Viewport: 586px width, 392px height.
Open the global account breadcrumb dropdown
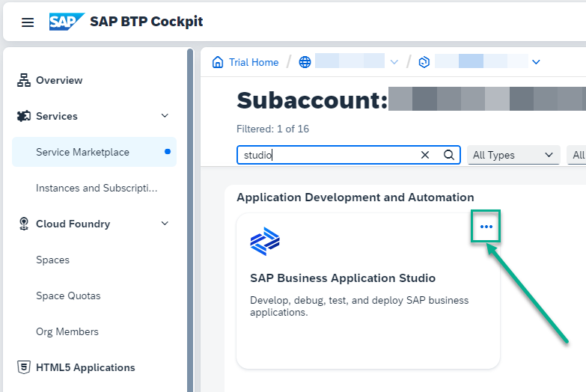[394, 62]
